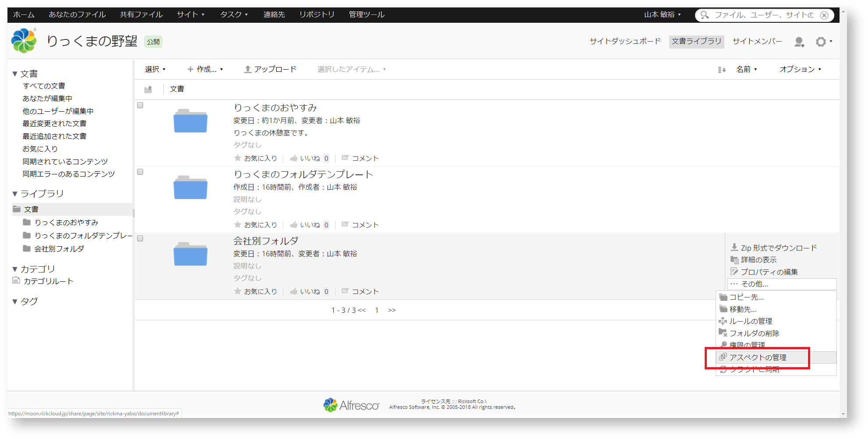Toggle その他... more actions menu
Screen dimensions: 868x439
[782, 284]
